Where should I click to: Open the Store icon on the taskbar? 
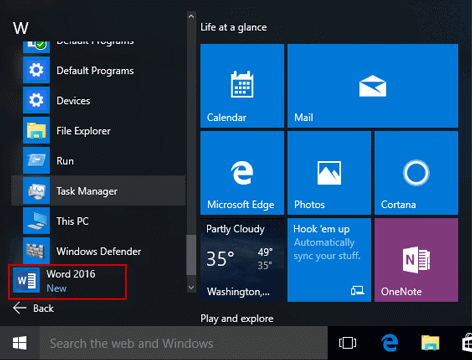[x=467, y=343]
